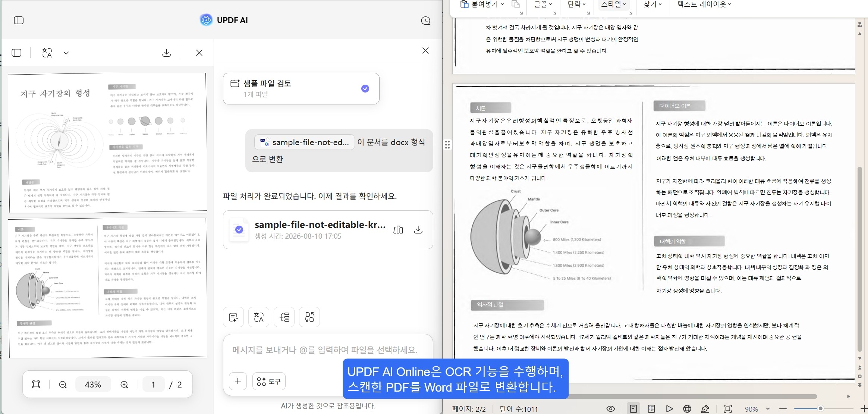Expand the translate language chevron
This screenshot has height=414, width=868.
point(66,53)
